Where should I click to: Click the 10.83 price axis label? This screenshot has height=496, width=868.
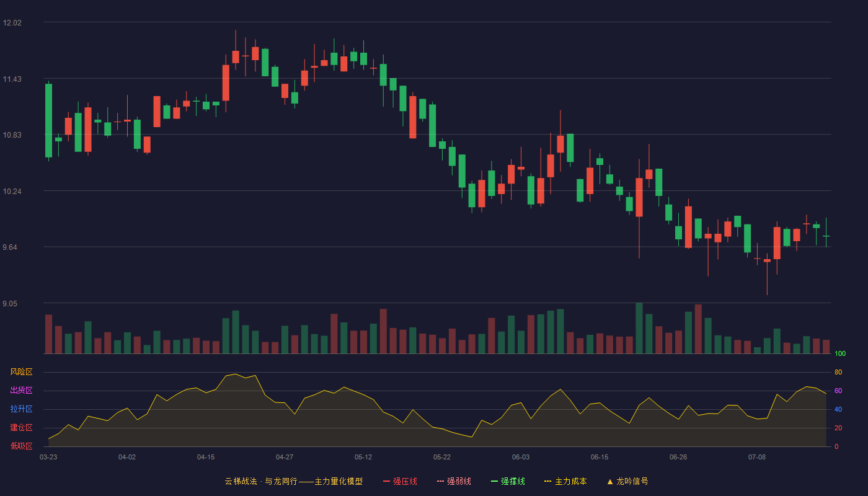(x=12, y=135)
